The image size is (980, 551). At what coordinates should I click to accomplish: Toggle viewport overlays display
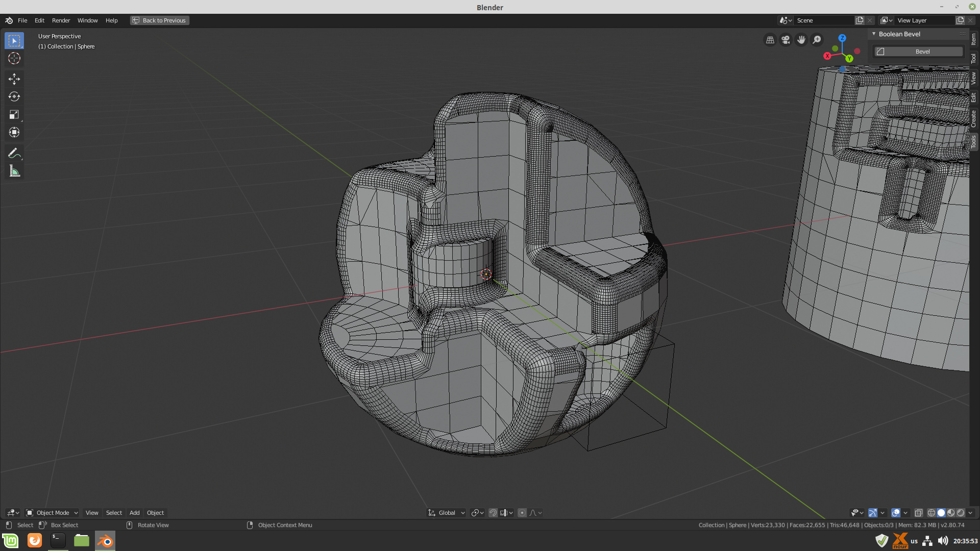pyautogui.click(x=896, y=513)
